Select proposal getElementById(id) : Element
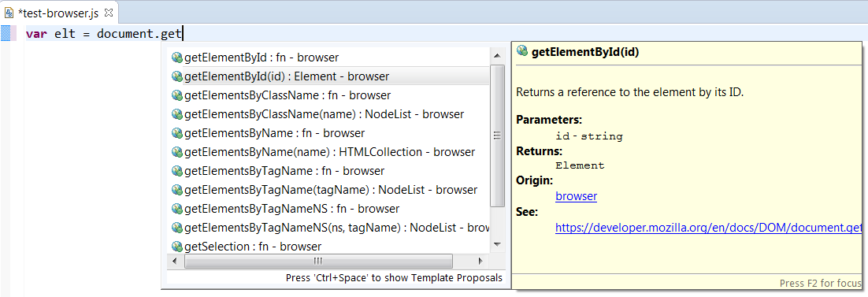Viewport: 868px width, 297px height. coord(328,76)
